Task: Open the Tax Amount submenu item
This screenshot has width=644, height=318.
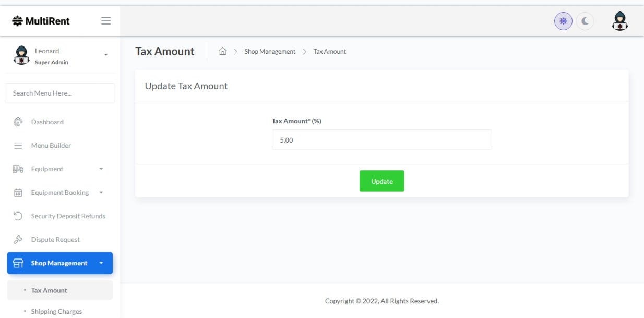Action: pyautogui.click(x=49, y=290)
